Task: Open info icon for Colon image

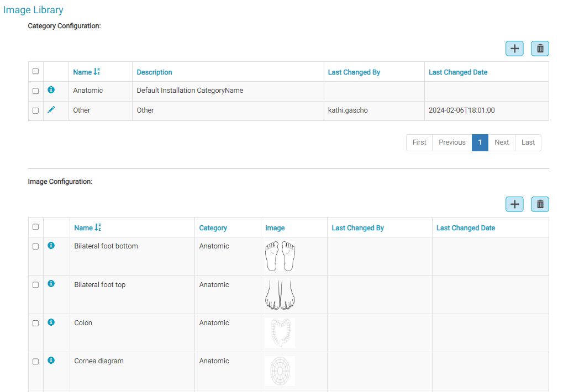Action: [x=51, y=322]
